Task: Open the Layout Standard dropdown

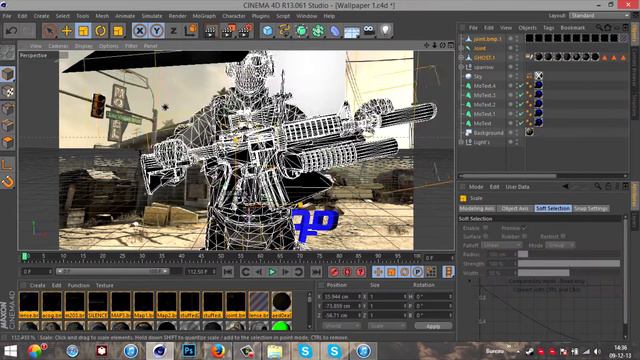Action: coord(599,15)
